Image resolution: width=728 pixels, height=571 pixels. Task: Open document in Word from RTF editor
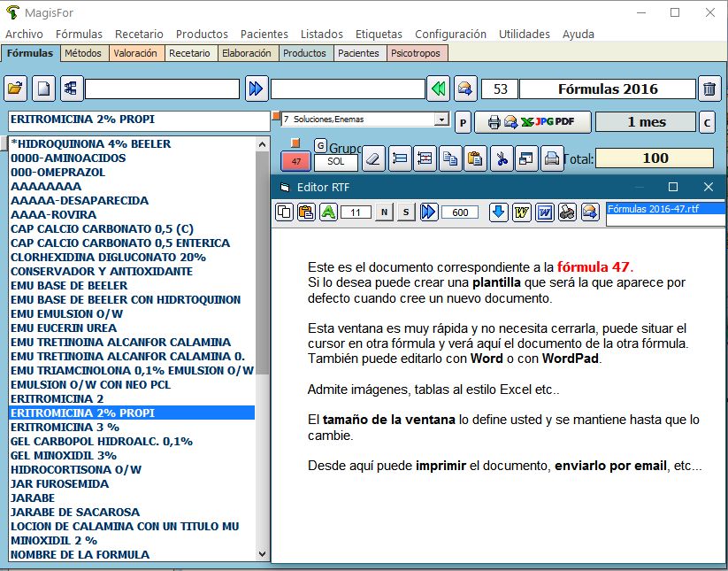point(545,212)
